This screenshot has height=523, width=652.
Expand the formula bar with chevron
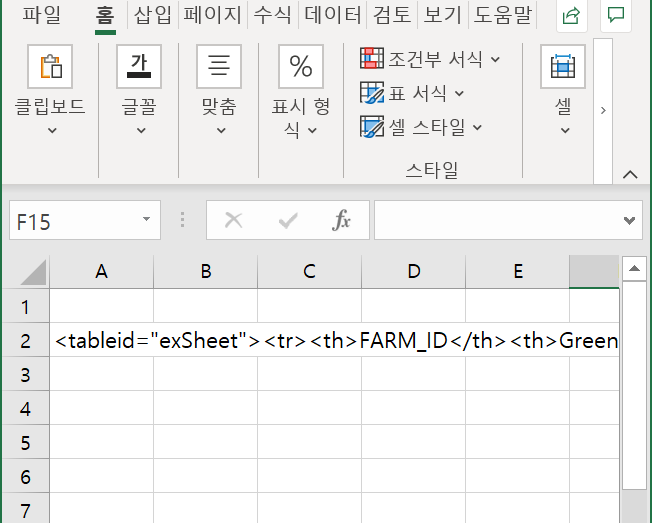(x=630, y=220)
